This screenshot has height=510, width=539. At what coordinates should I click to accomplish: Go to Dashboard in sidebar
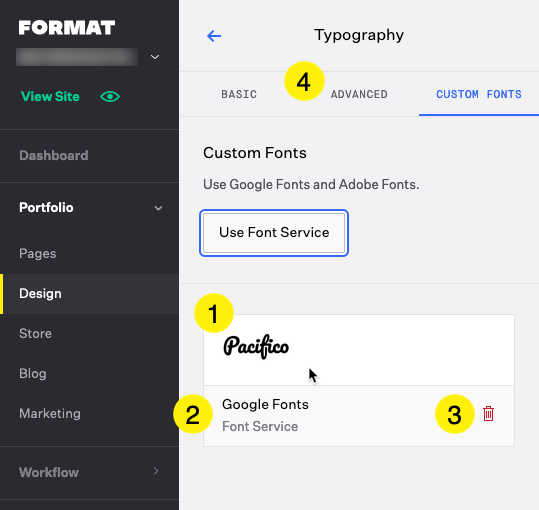pyautogui.click(x=54, y=156)
